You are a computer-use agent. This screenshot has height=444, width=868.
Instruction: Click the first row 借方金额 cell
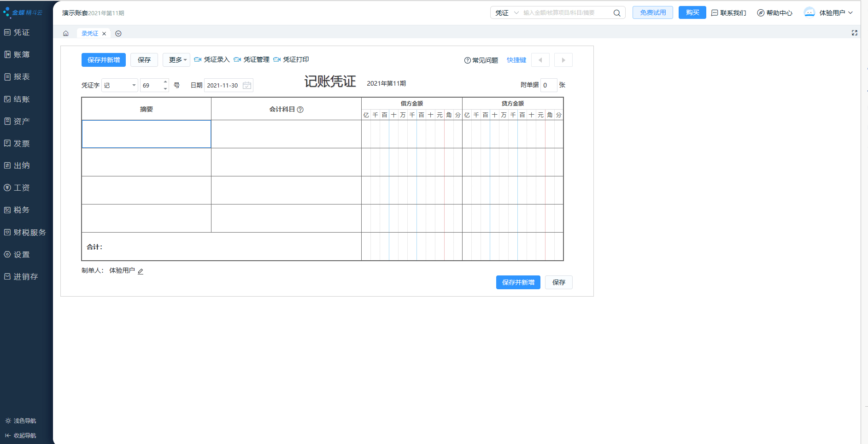pyautogui.click(x=412, y=134)
